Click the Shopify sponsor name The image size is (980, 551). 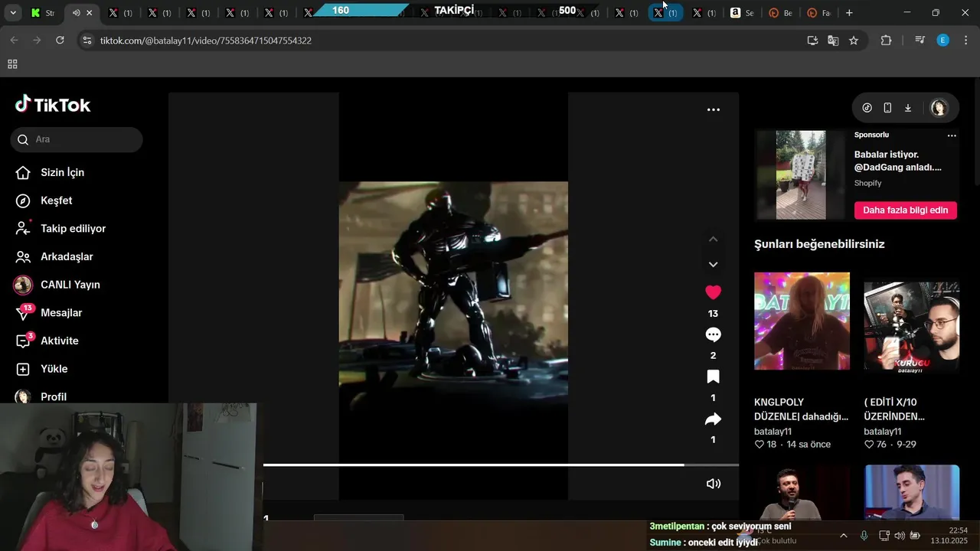pyautogui.click(x=868, y=184)
